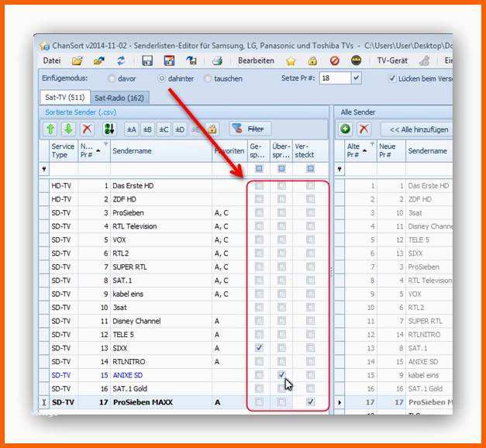Remove channel with red X in Sortierte Sender

click(x=87, y=129)
